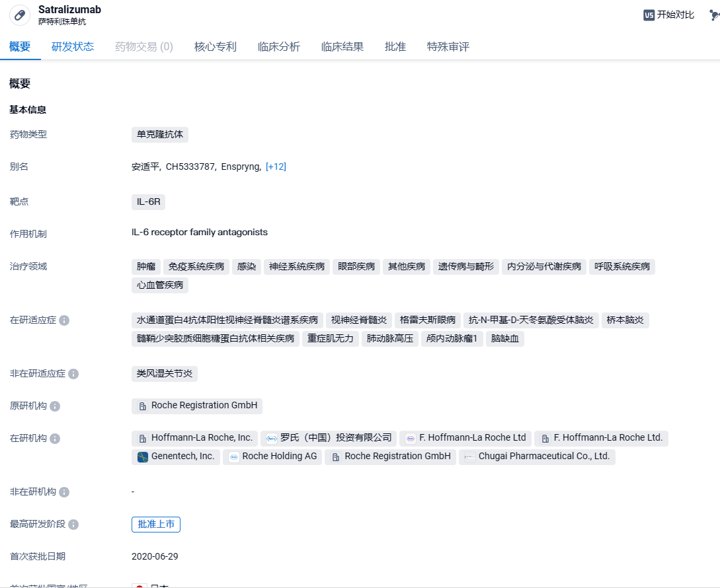
Task: Click the Chugai Pharmaceutical logo icon
Action: click(469, 457)
